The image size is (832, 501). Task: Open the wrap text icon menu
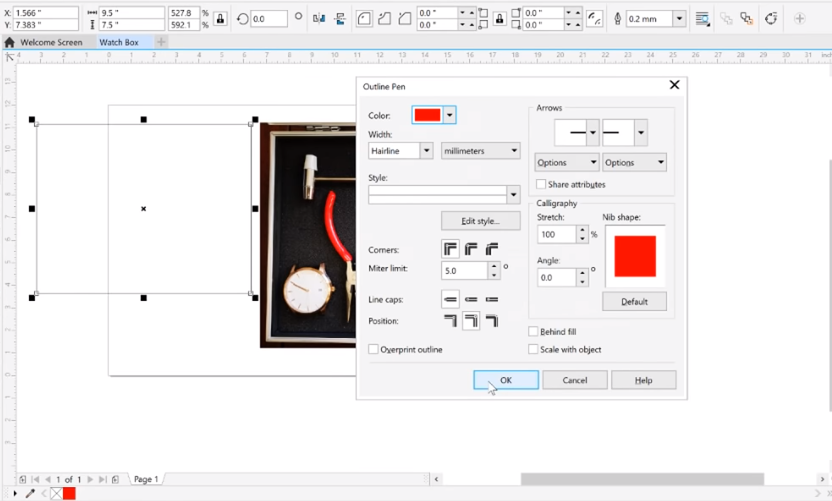(x=703, y=19)
